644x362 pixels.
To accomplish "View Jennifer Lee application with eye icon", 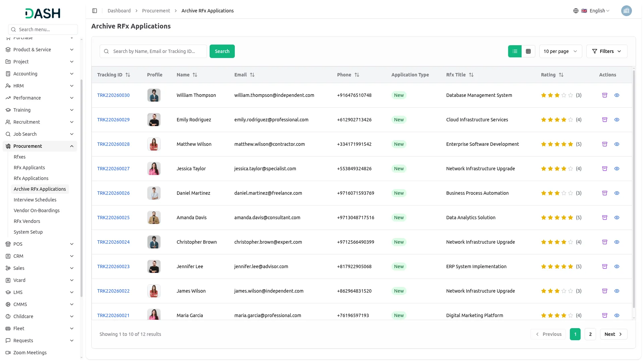I will coord(616,266).
